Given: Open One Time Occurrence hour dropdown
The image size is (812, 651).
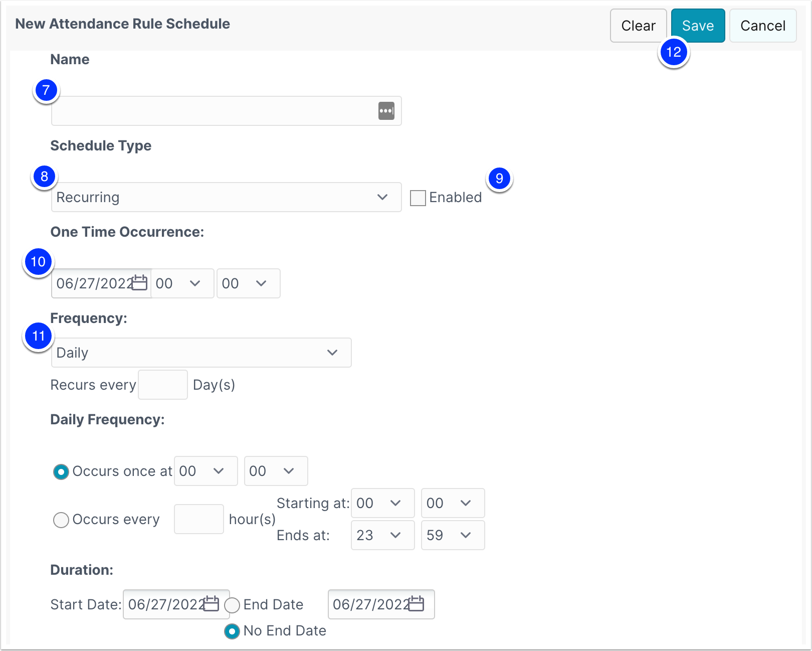Looking at the screenshot, I should pos(182,283).
